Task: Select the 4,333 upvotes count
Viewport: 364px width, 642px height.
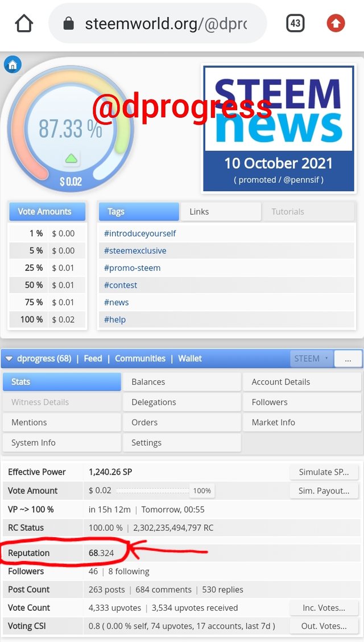Action: (x=115, y=608)
